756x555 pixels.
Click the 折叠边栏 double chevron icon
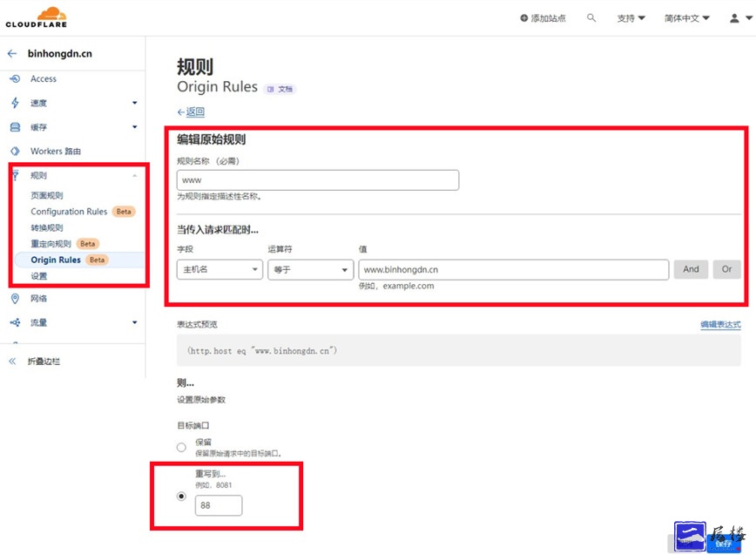tap(12, 362)
